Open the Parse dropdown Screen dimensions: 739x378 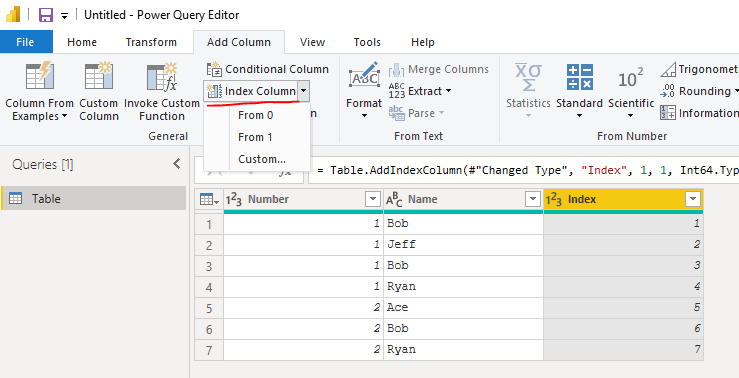click(x=417, y=113)
